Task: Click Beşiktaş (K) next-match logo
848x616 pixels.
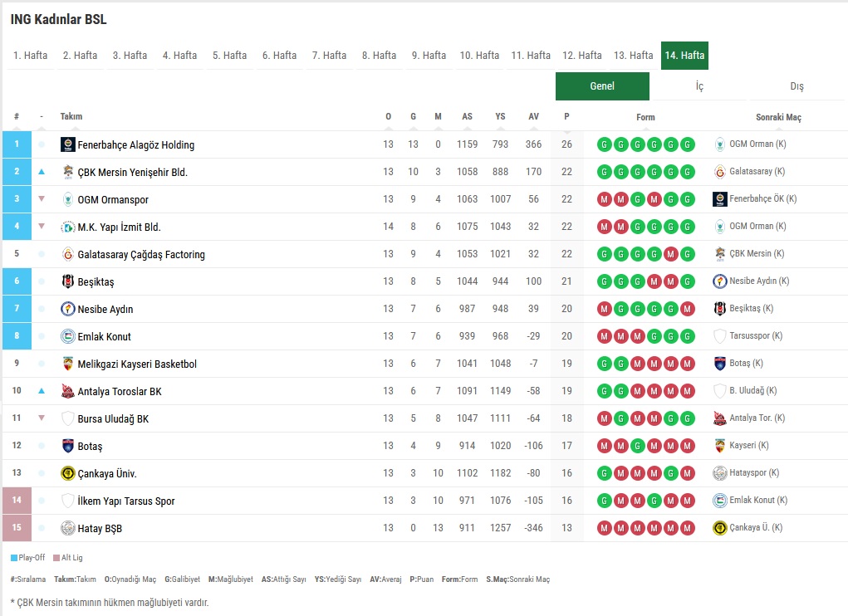Action: point(720,309)
